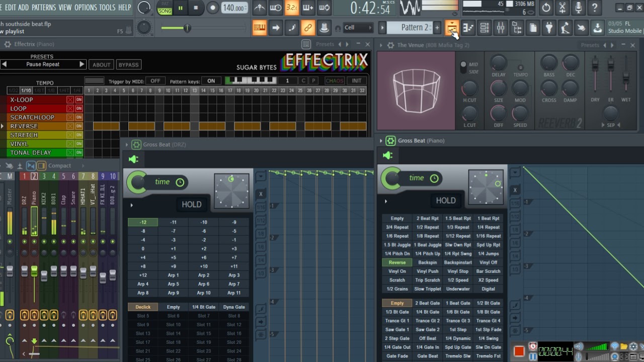Click Gross Beat (Piano) gear icon
This screenshot has height=362, width=644.
(x=390, y=141)
